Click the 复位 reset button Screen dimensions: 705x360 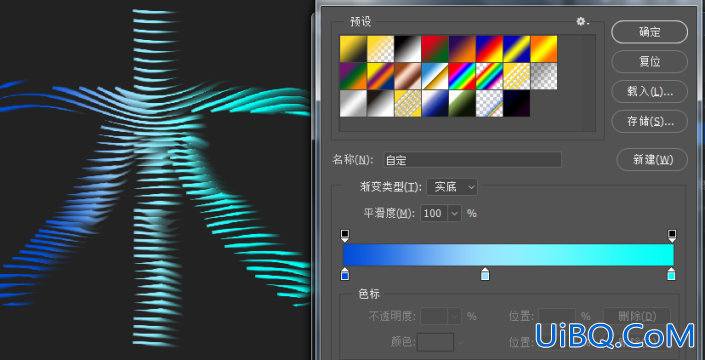tap(650, 62)
